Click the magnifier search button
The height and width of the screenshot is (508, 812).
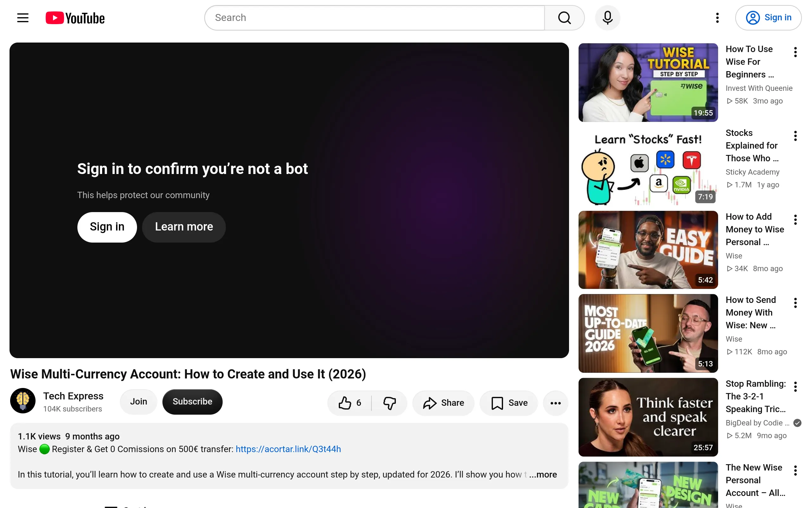pos(564,18)
